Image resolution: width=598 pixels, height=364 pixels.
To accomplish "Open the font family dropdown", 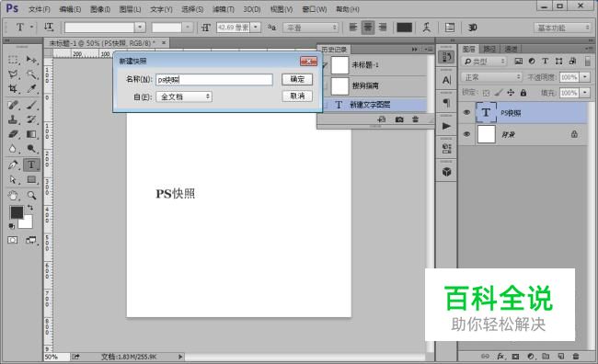I will tap(140, 27).
